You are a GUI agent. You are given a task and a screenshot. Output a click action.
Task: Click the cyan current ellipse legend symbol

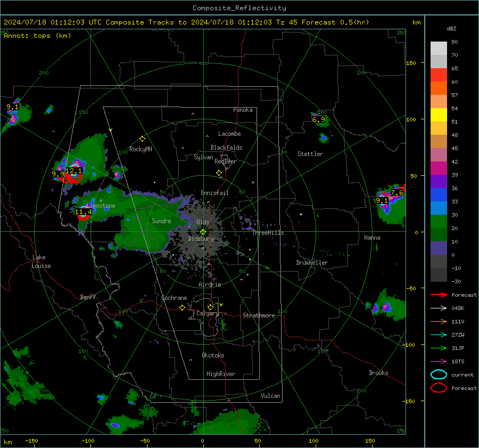[439, 374]
